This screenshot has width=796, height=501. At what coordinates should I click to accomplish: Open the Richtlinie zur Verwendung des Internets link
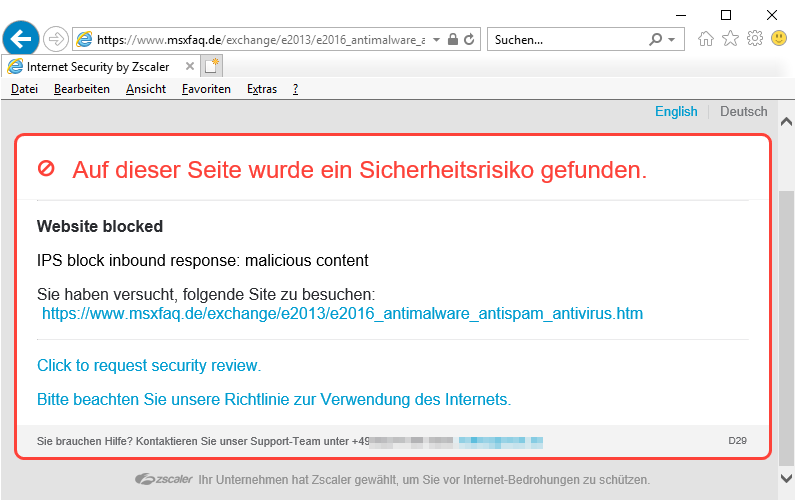[x=274, y=399]
